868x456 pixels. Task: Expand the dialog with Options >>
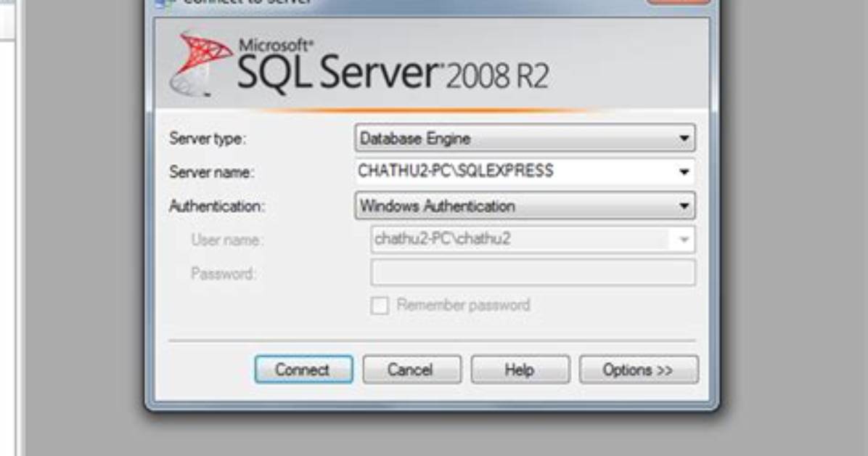(x=639, y=370)
